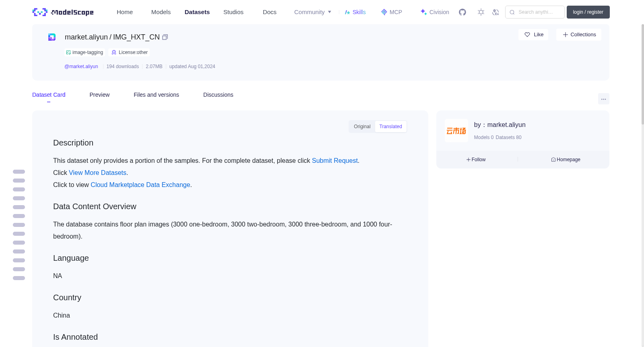Show the Translated description text
The image size is (644, 347).
click(390, 127)
